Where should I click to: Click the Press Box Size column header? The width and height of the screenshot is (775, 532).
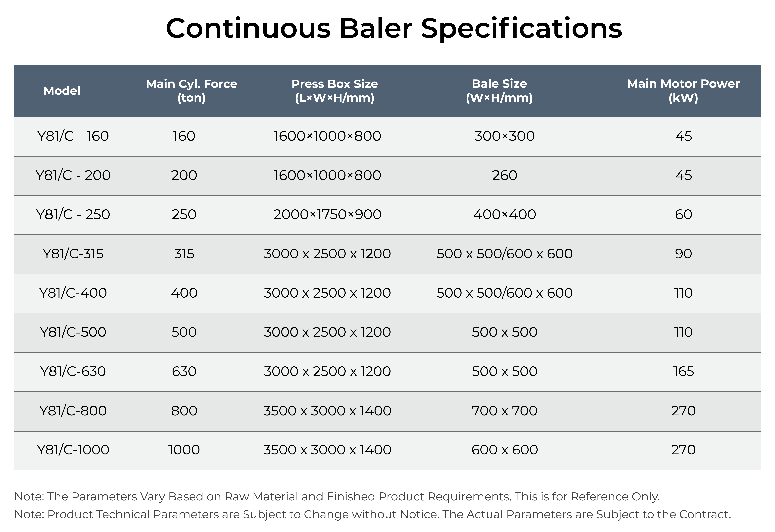(x=335, y=91)
